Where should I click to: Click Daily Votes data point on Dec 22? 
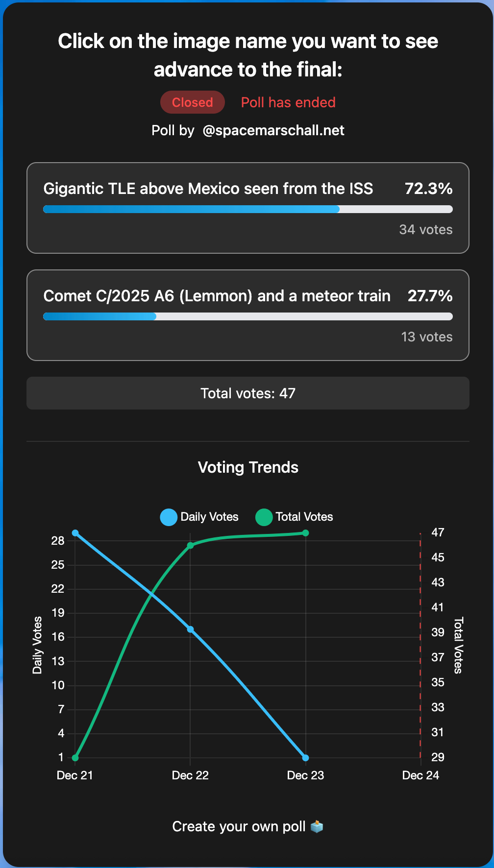(190, 629)
